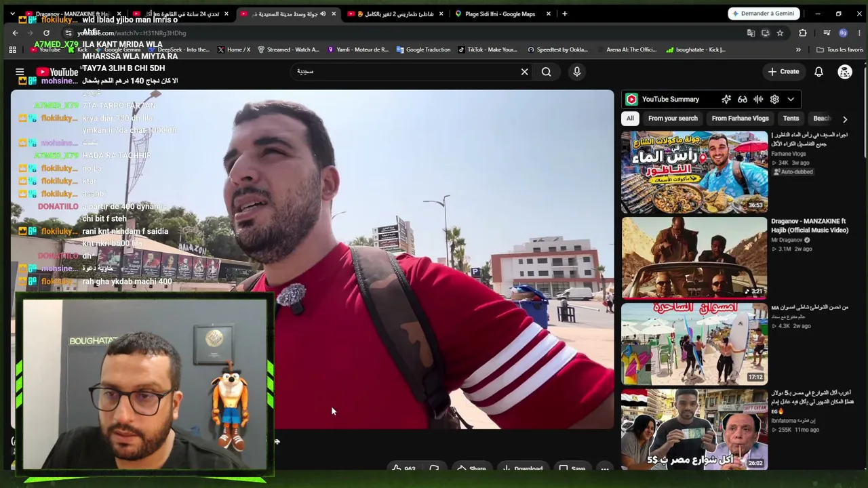Click the YouTube Summary sparkle icon
The width and height of the screenshot is (868, 488).
pos(726,100)
